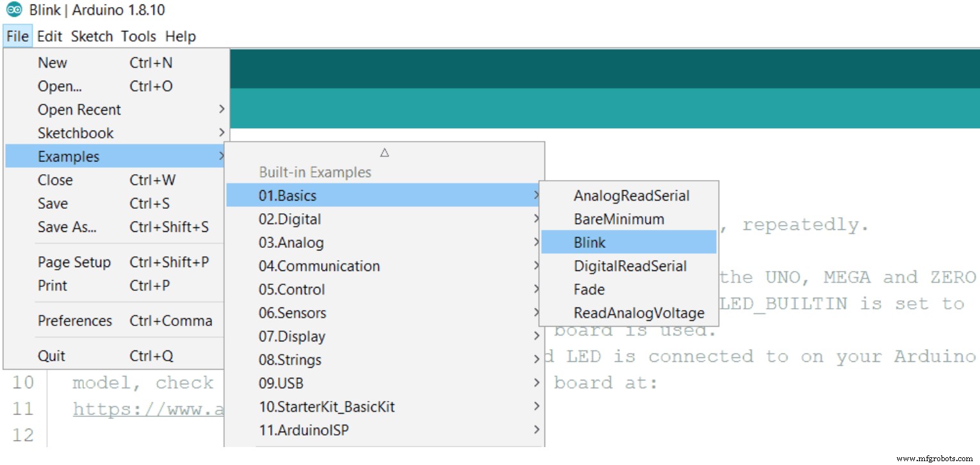Expand the Sketchbook submenu
Viewport: 980px width, 465px height.
[x=75, y=133]
